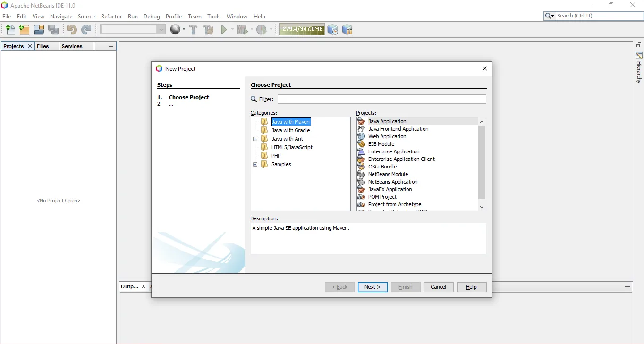Click the Projects list scroll-up arrow
644x344 pixels.
[x=482, y=122]
